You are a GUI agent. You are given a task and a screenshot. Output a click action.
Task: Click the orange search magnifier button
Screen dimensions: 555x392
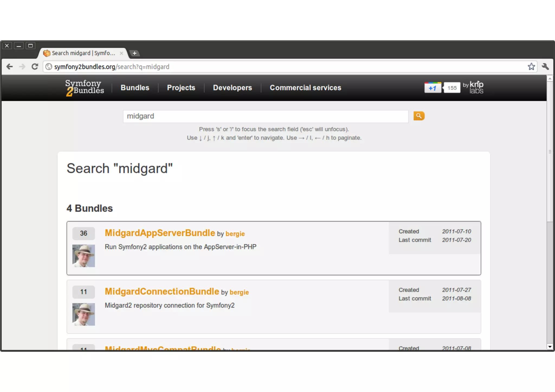tap(419, 116)
